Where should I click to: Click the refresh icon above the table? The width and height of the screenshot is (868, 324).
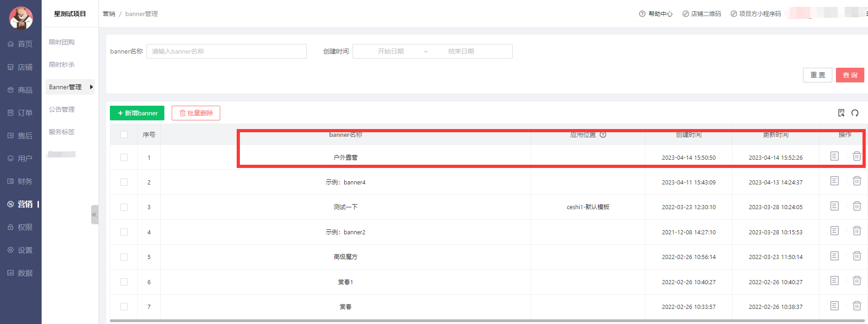point(855,113)
